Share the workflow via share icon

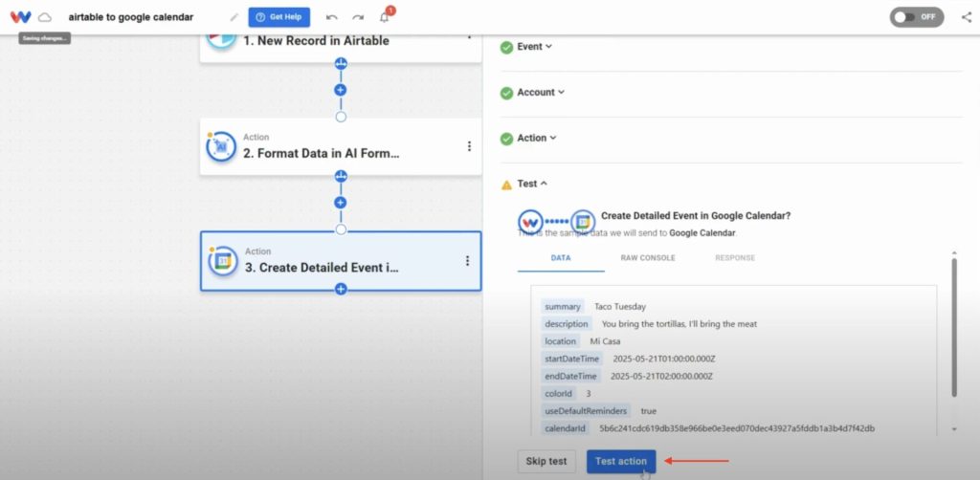point(967,17)
